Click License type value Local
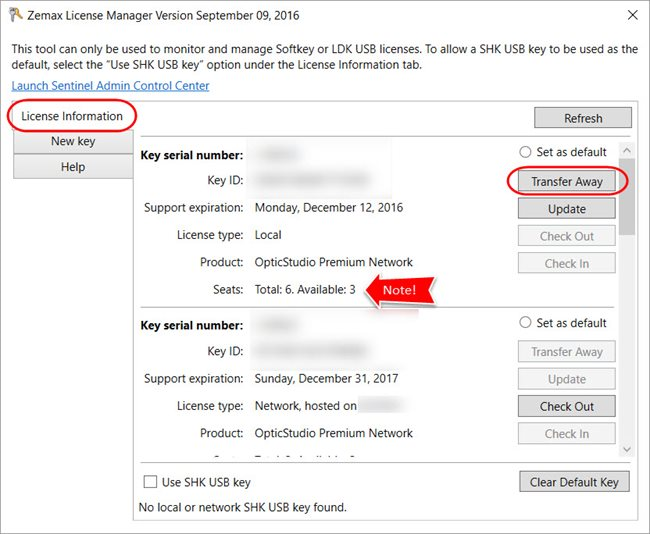 pyautogui.click(x=268, y=235)
